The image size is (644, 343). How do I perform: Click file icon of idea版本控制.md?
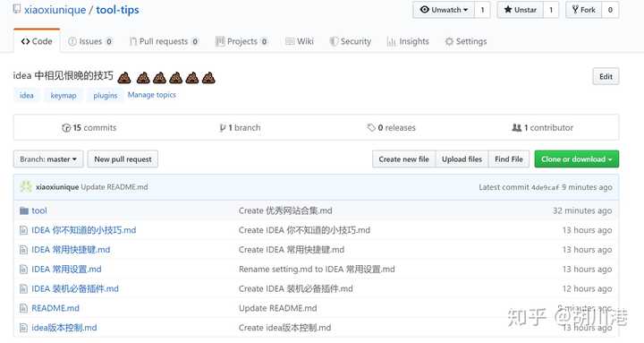[x=24, y=328]
